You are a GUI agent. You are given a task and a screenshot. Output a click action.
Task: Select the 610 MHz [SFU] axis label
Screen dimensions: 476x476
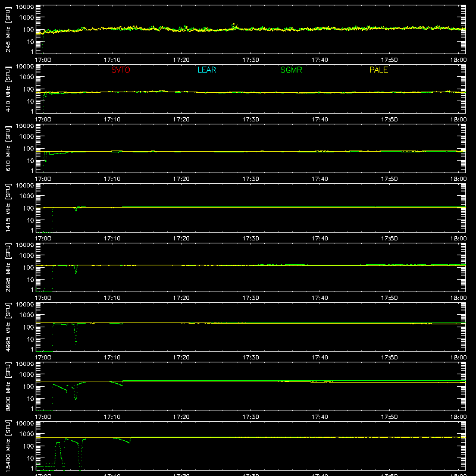coord(8,148)
